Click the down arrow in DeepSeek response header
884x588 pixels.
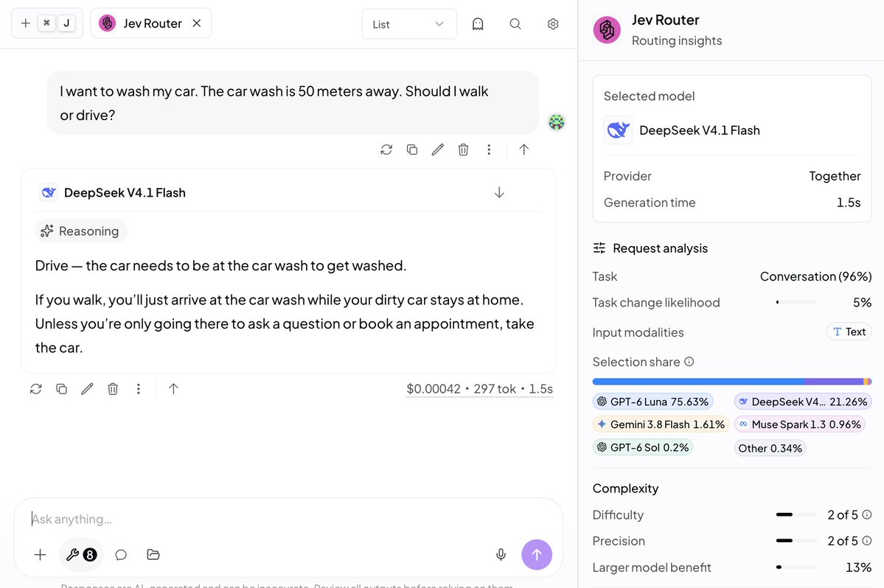point(499,192)
